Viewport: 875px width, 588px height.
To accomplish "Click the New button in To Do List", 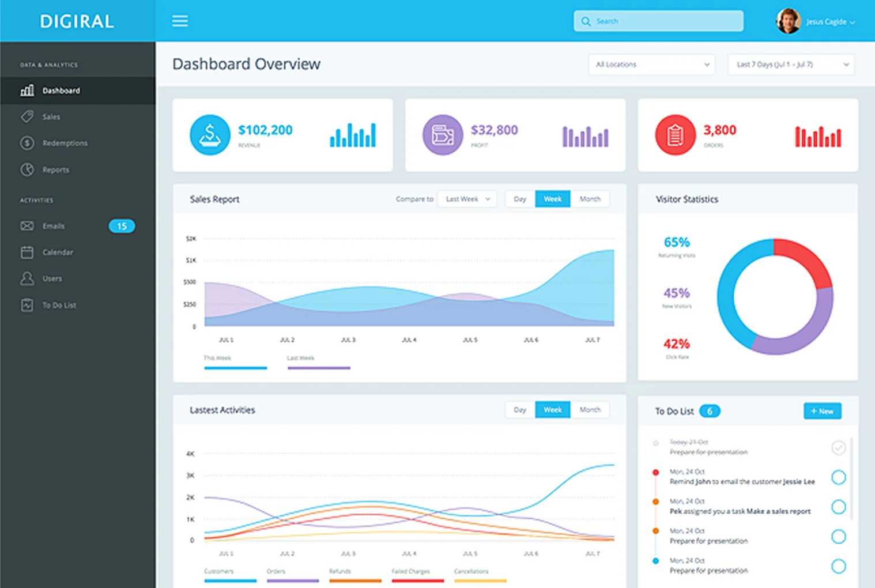I will (x=822, y=411).
